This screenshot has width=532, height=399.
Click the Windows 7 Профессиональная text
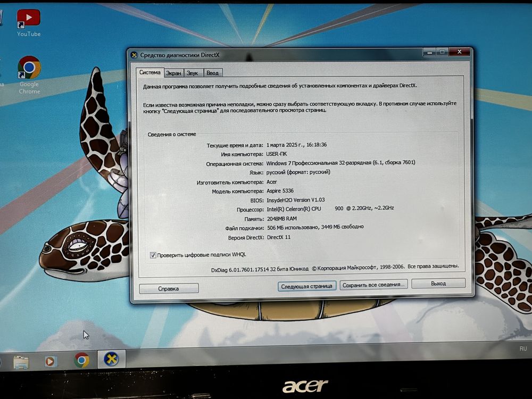(302, 163)
